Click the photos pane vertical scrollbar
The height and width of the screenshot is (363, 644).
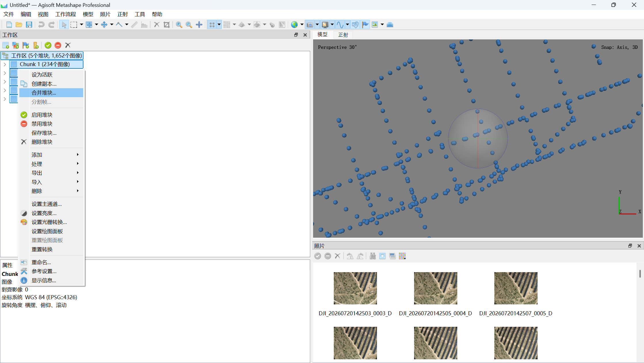tap(640, 274)
